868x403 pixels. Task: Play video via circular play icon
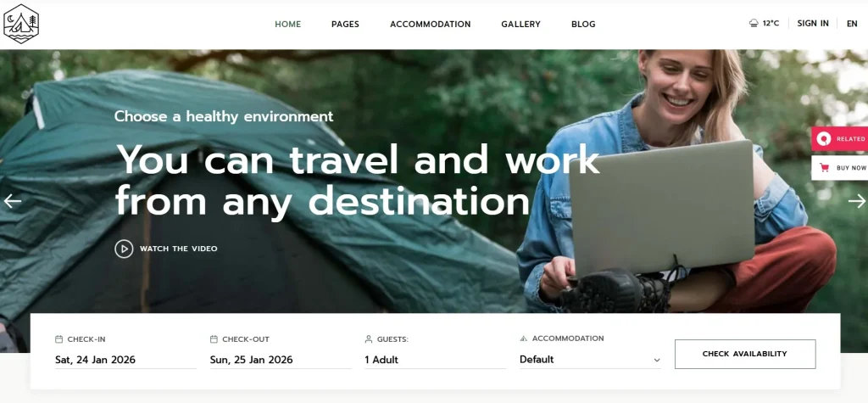pyautogui.click(x=124, y=249)
